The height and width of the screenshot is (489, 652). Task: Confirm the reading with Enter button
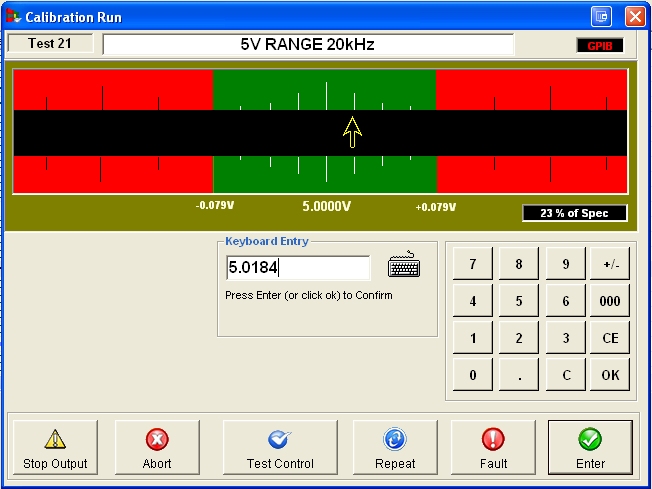point(590,449)
